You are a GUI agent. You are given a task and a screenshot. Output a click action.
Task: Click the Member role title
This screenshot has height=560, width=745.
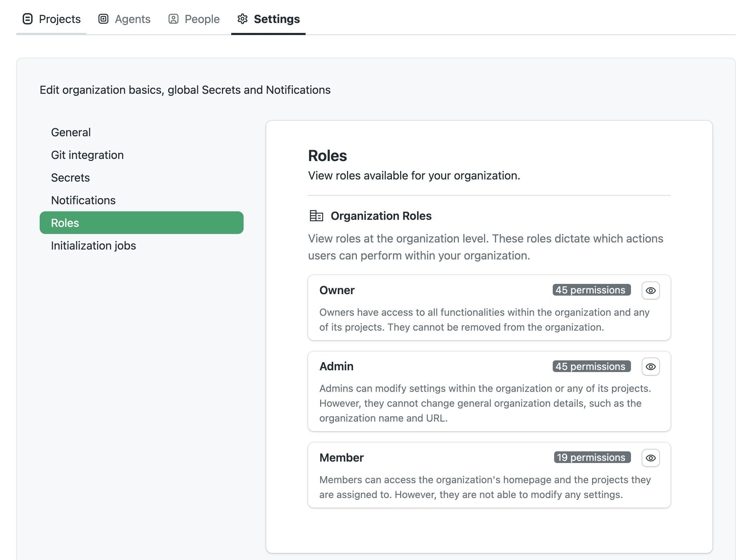(342, 458)
